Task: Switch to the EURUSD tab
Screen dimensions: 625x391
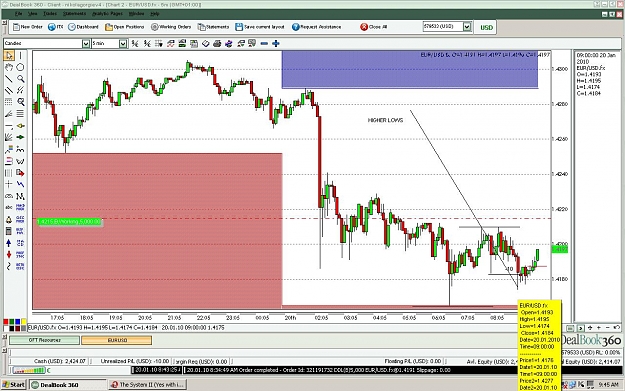Action: (x=117, y=340)
